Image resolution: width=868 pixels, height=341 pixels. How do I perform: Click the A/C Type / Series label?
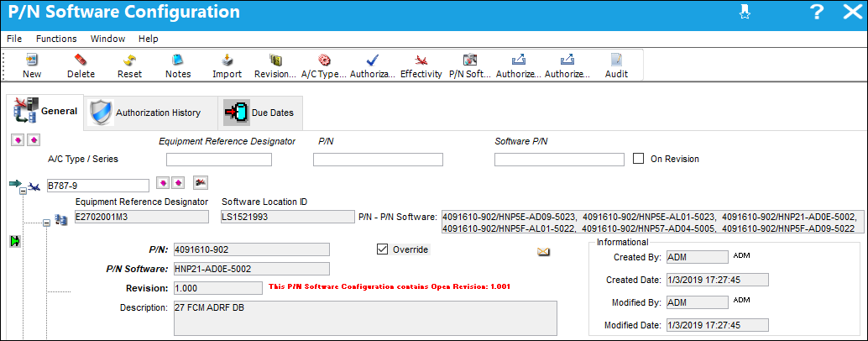tap(84, 159)
